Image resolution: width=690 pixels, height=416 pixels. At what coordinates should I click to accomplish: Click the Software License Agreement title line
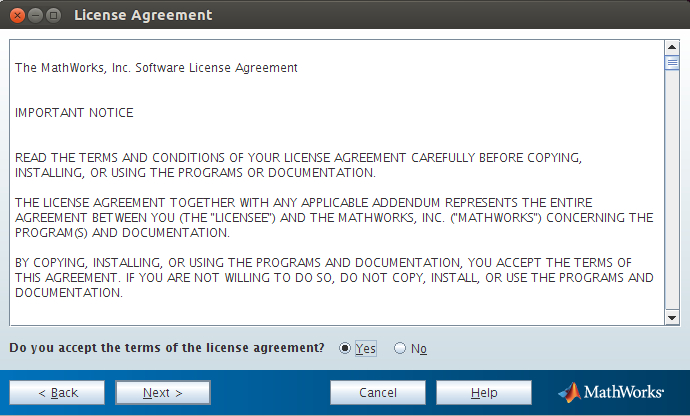tap(156, 68)
